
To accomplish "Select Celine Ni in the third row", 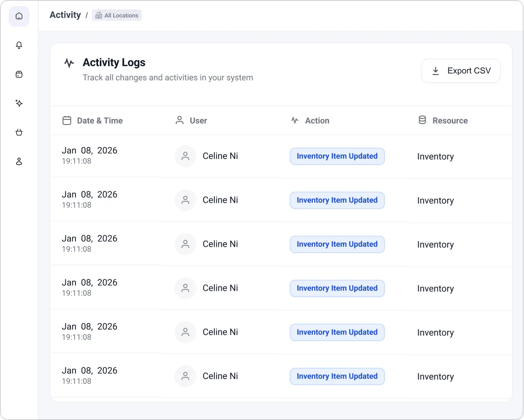I will (220, 244).
